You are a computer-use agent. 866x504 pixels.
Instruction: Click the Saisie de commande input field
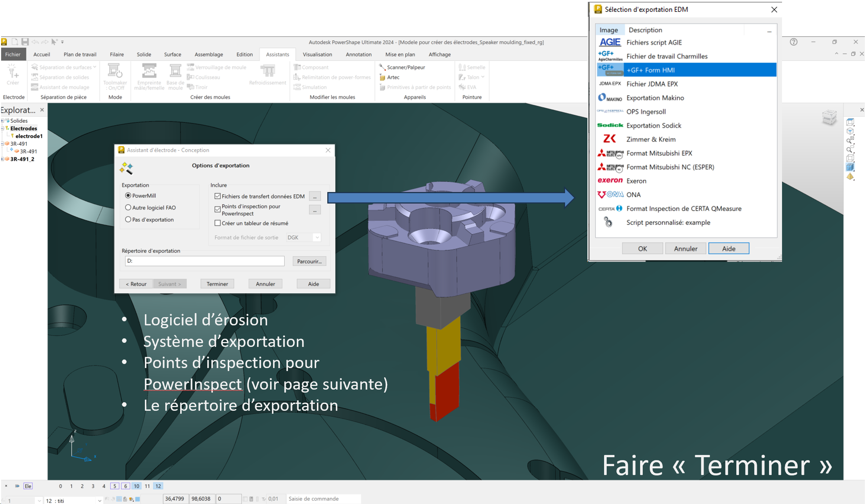coord(323,499)
